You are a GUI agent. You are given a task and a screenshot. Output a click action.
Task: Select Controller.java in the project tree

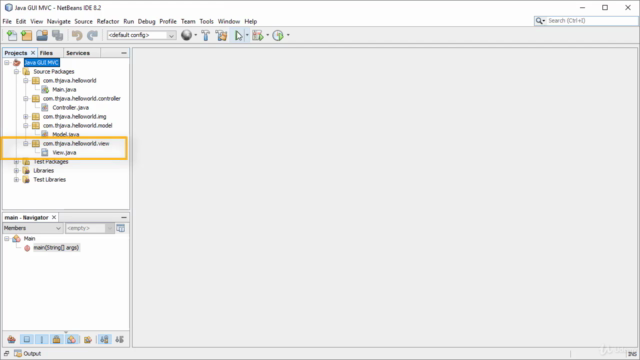click(x=70, y=107)
